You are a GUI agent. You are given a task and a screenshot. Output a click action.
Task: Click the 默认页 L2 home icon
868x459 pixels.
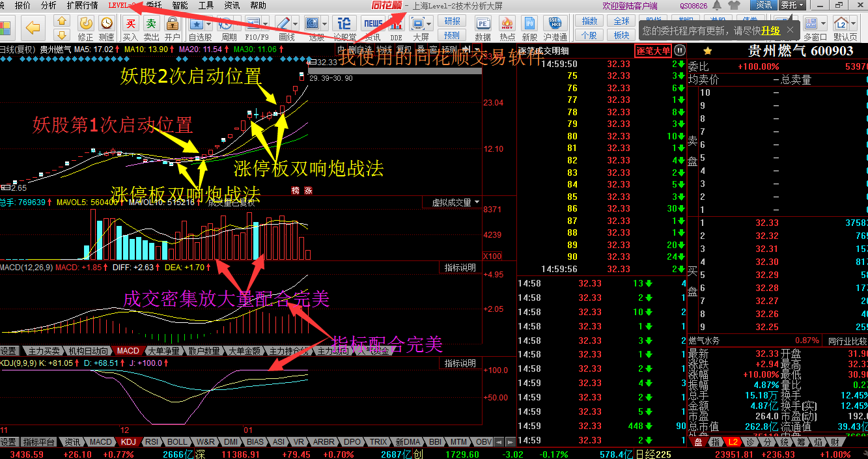coord(841,25)
